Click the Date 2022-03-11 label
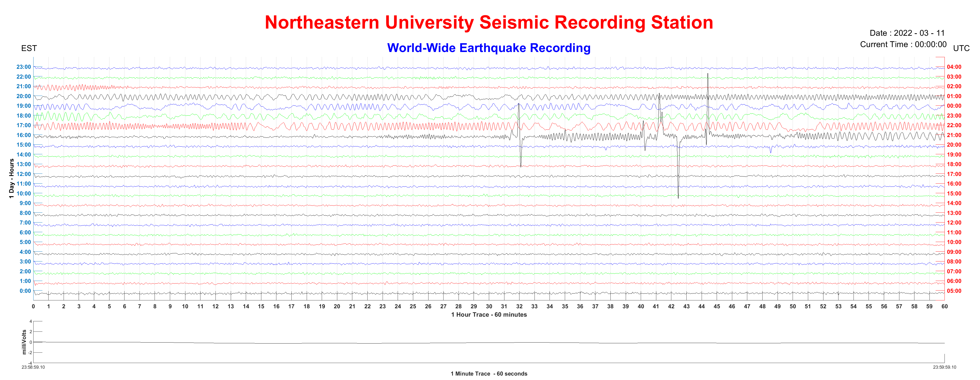The image size is (980, 380). tap(907, 33)
